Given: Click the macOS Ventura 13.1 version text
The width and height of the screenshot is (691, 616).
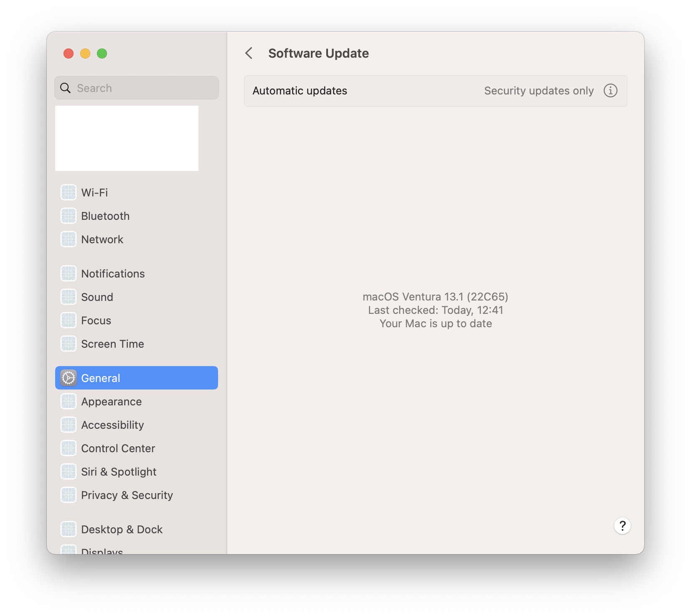Looking at the screenshot, I should [x=435, y=297].
